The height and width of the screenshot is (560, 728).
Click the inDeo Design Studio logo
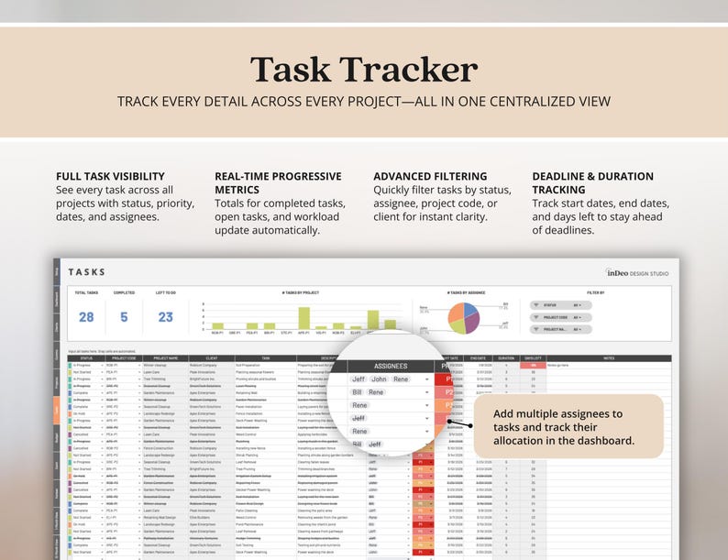click(637, 273)
